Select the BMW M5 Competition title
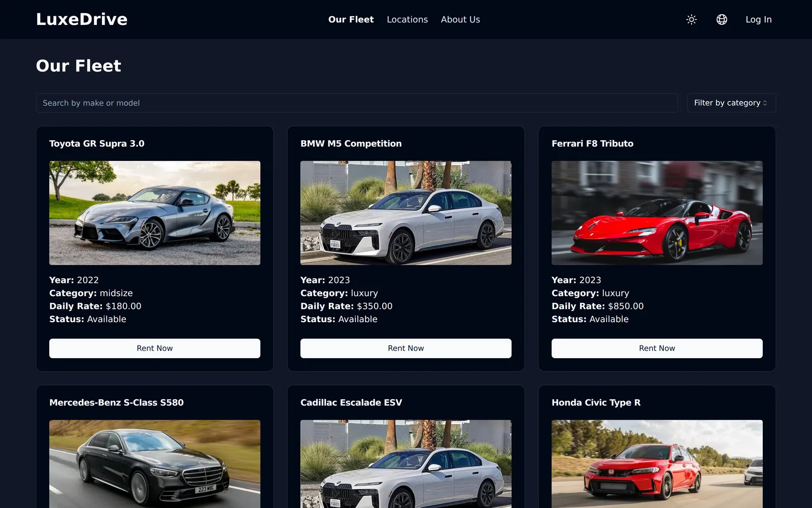 (x=351, y=144)
